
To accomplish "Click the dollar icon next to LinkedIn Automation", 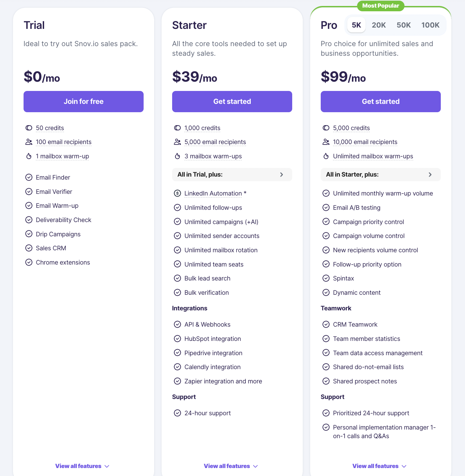I will point(177,193).
